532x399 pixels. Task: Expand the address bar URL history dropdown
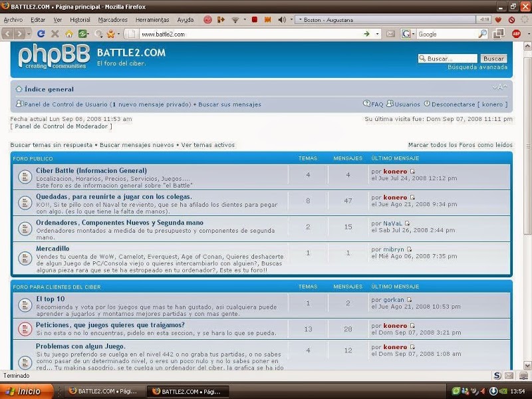coord(377,34)
